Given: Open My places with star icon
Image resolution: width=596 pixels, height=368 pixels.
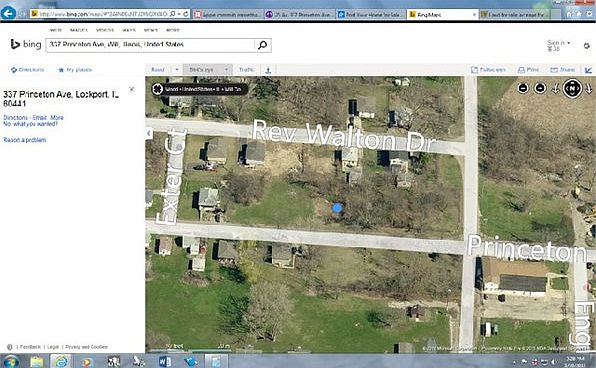Looking at the screenshot, I should click(75, 70).
